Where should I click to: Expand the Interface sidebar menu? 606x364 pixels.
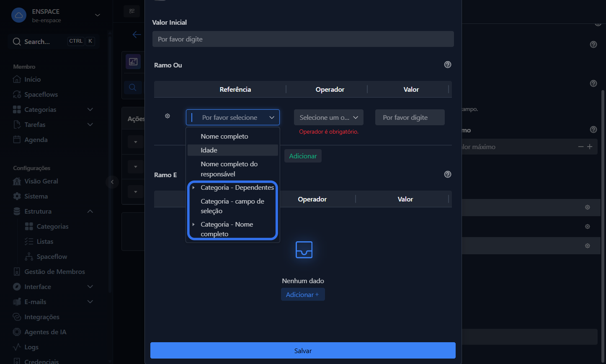click(x=90, y=287)
